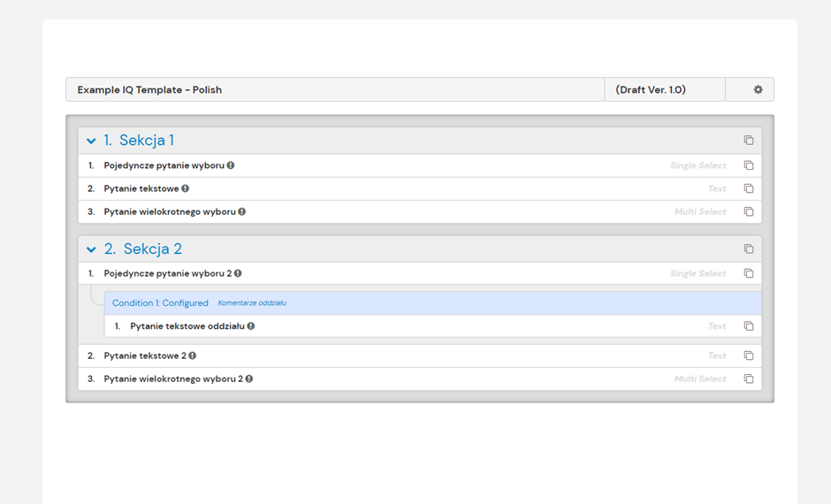Click copy icon for Pytanie tekstowe 2
The image size is (831, 504).
pyautogui.click(x=749, y=356)
